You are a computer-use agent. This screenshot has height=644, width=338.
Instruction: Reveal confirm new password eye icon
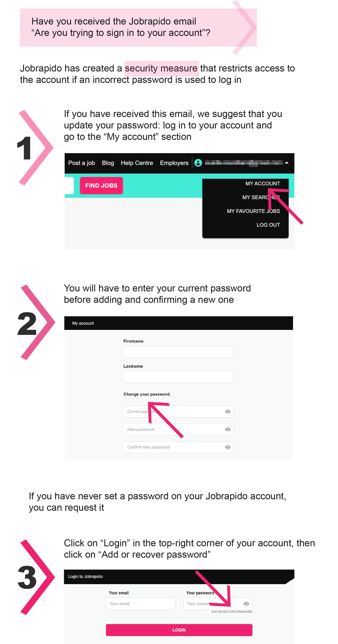pos(227,447)
